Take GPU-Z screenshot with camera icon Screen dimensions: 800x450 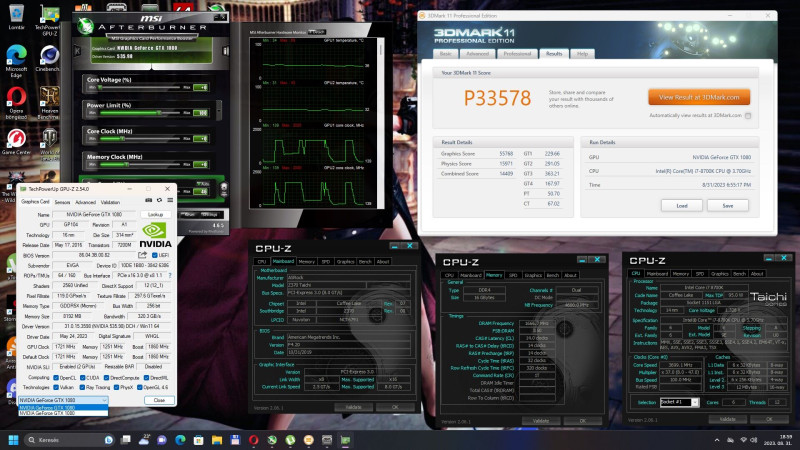[148, 201]
